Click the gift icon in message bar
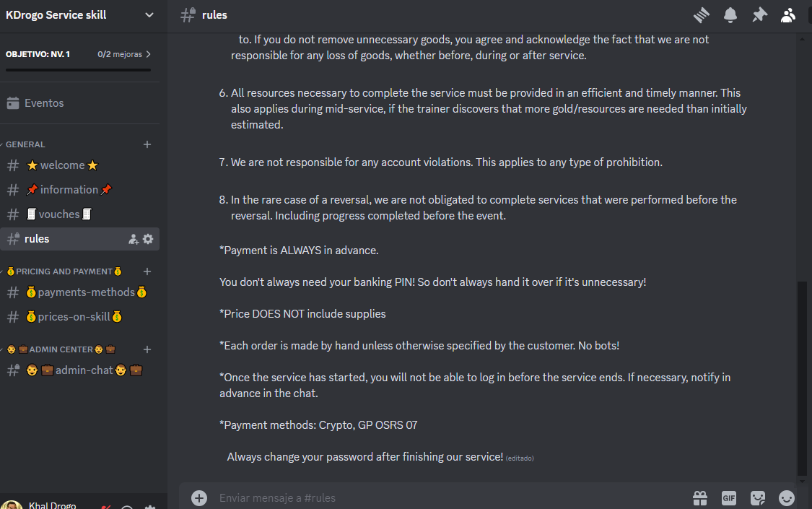 point(699,498)
